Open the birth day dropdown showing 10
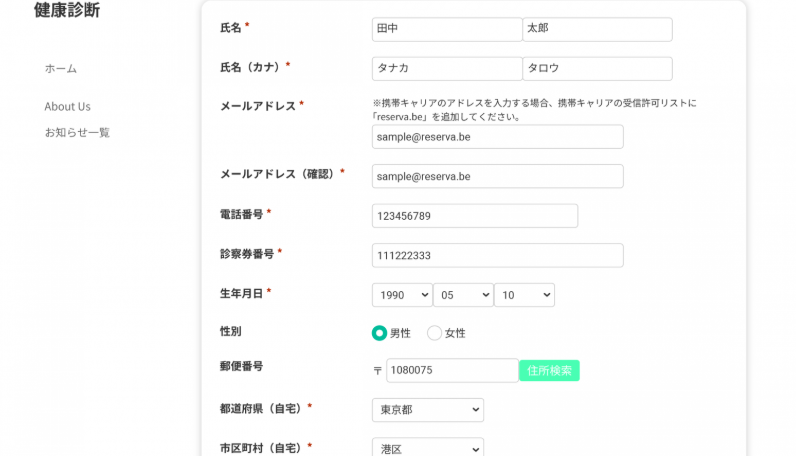 [524, 295]
